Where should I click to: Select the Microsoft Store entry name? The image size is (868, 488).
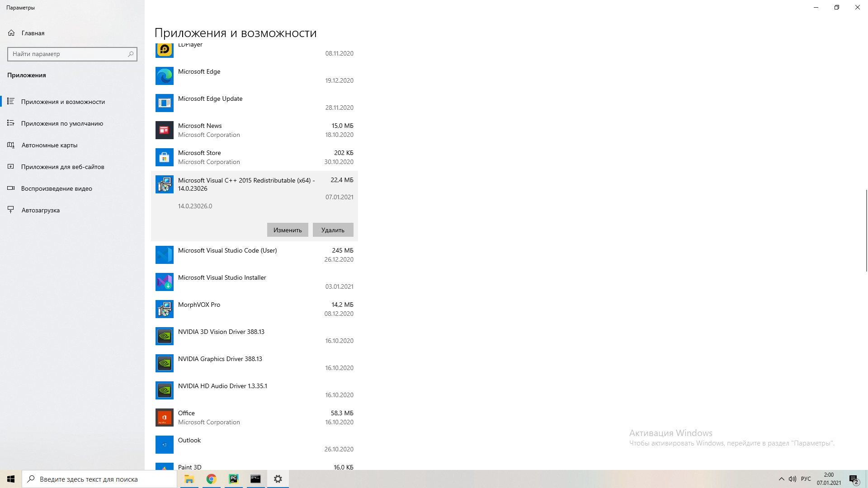[x=199, y=153]
